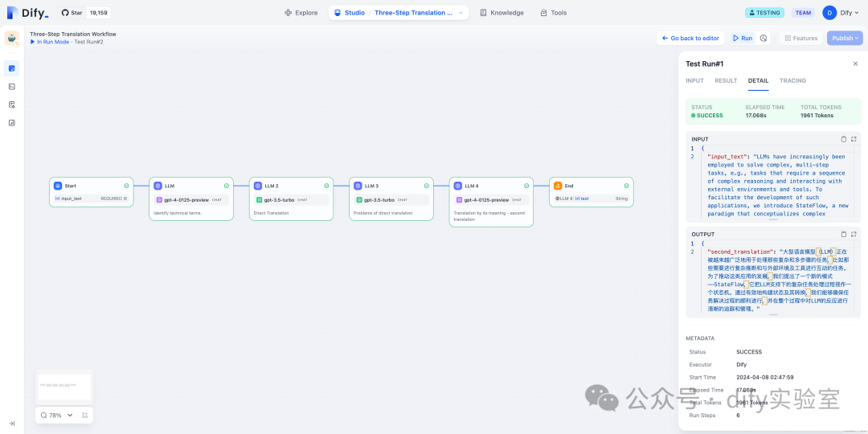Open the run history clock icon
This screenshot has width=868, height=434.
[764, 39]
